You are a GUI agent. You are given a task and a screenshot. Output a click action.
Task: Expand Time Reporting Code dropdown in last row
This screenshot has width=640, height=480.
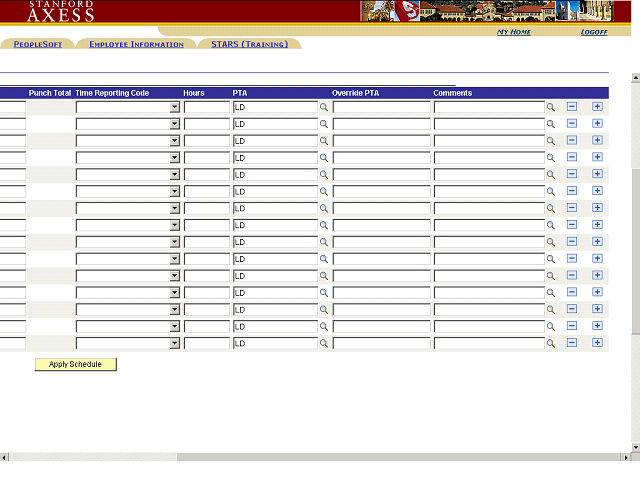pyautogui.click(x=174, y=343)
